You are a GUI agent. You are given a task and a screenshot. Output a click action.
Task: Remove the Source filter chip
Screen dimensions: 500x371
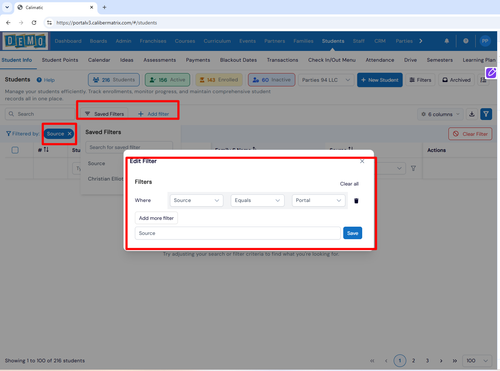[x=69, y=134]
